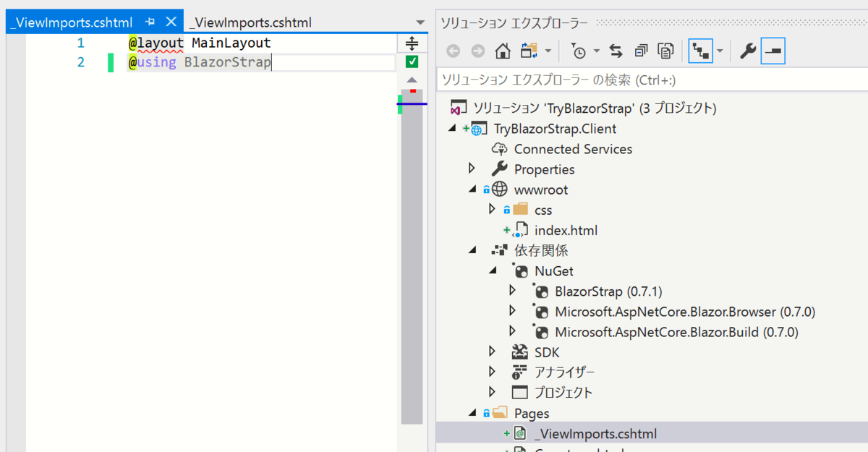The height and width of the screenshot is (452, 868).
Task: Select the css folder
Action: (x=543, y=210)
